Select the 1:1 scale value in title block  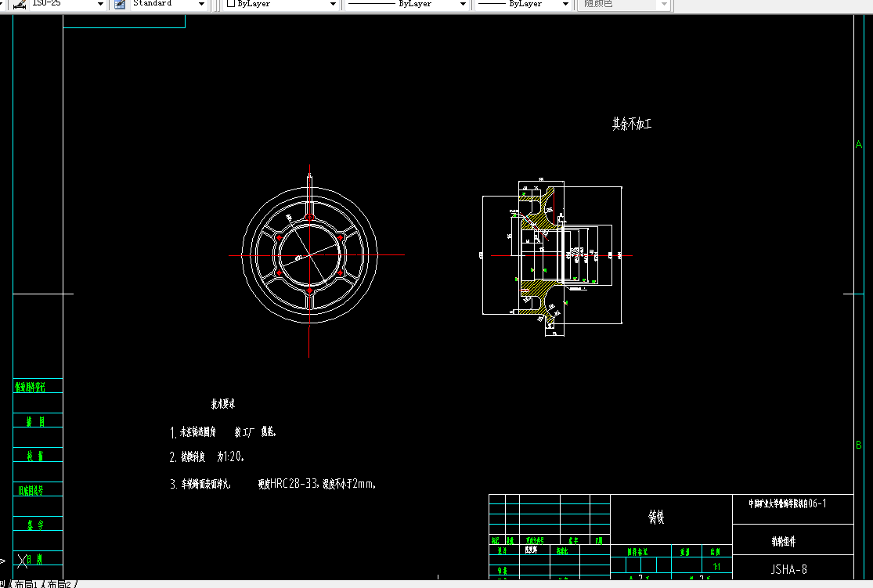click(716, 566)
